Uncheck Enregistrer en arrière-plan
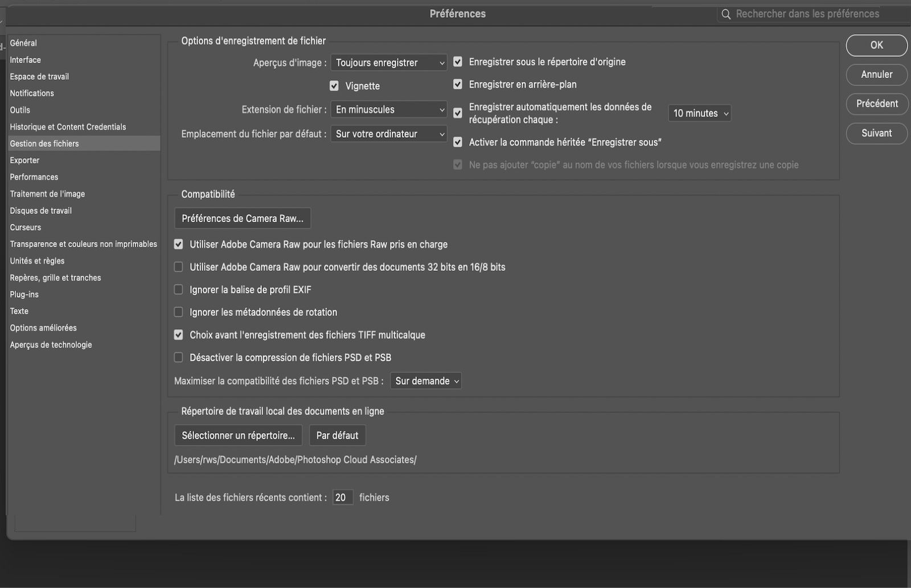Screen dimensions: 911x588 458,84
